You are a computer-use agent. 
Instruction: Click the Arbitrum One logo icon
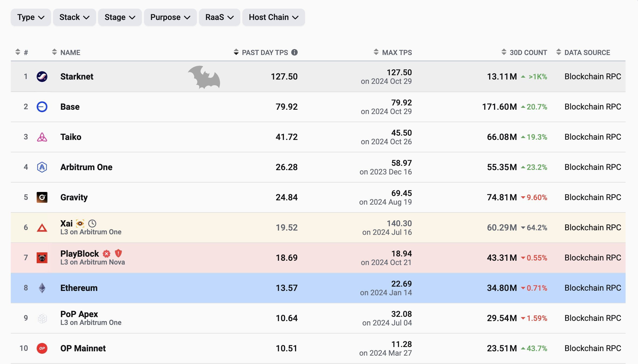coord(42,167)
